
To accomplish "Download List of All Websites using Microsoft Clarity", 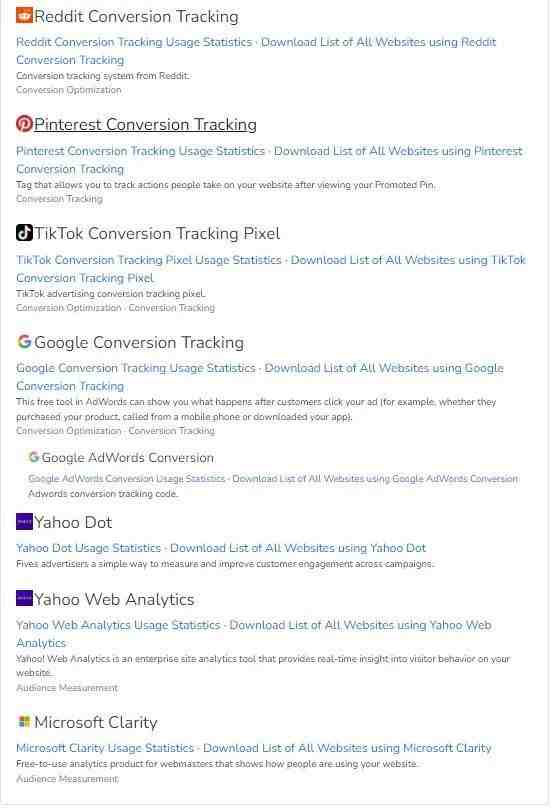I will coord(347,748).
